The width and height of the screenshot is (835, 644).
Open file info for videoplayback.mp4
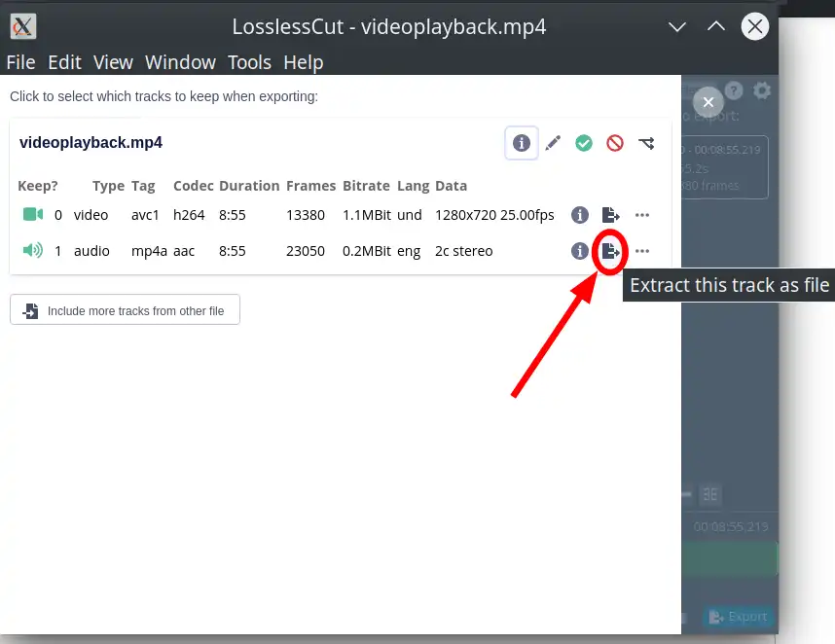click(521, 143)
